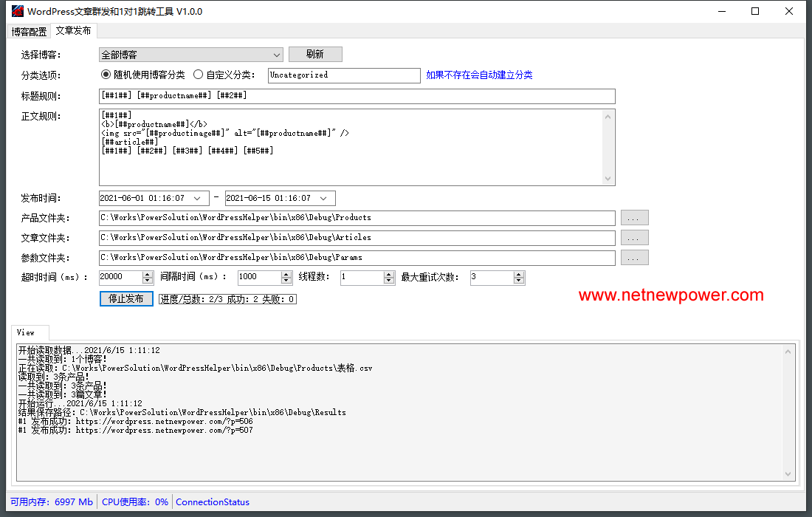Increase 超时时间 with the up spinner arrow
The image size is (812, 517).
tap(148, 274)
